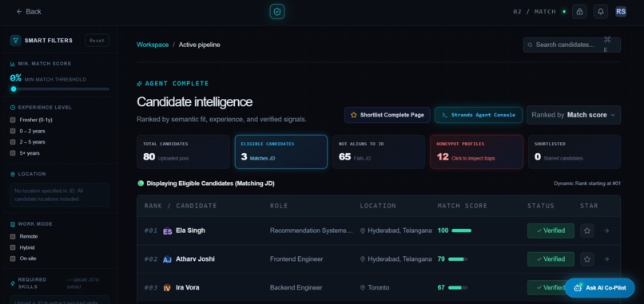Check the 2 – 5 years box
Screen dimensions: 644x304
pos(13,142)
